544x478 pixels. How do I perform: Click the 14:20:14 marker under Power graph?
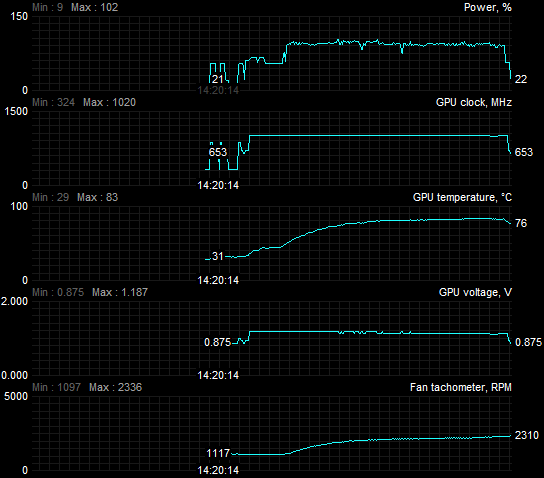click(218, 91)
